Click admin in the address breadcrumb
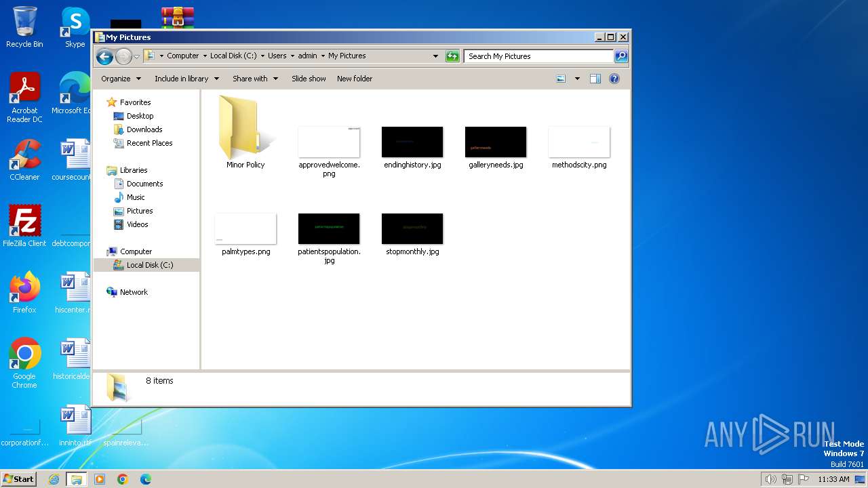 [307, 56]
